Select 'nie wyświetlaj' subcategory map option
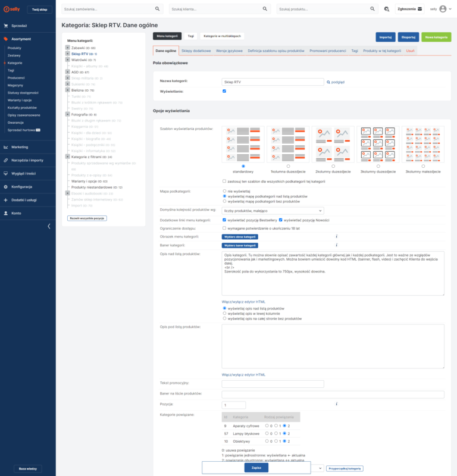 coord(224,191)
